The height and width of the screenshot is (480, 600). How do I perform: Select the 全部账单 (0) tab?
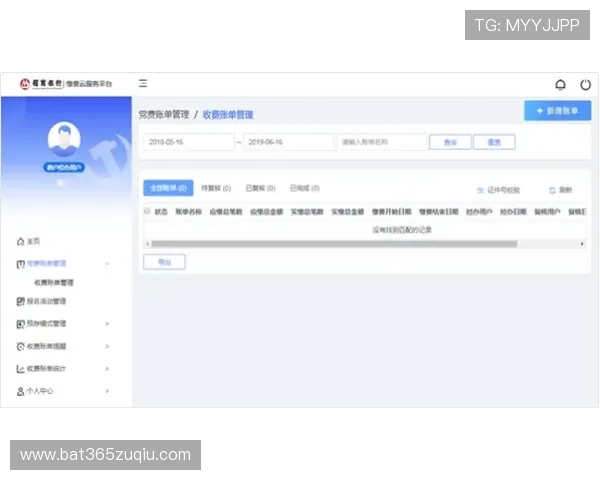(x=168, y=188)
